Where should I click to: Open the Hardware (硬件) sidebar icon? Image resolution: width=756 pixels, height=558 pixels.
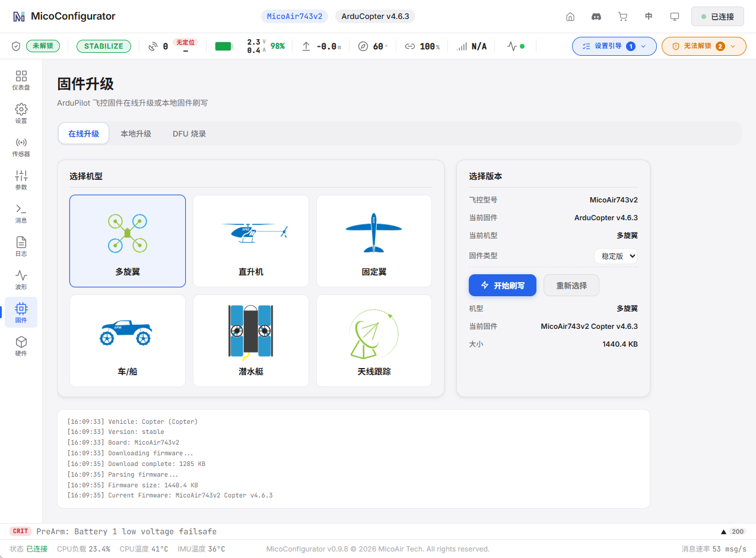(21, 346)
